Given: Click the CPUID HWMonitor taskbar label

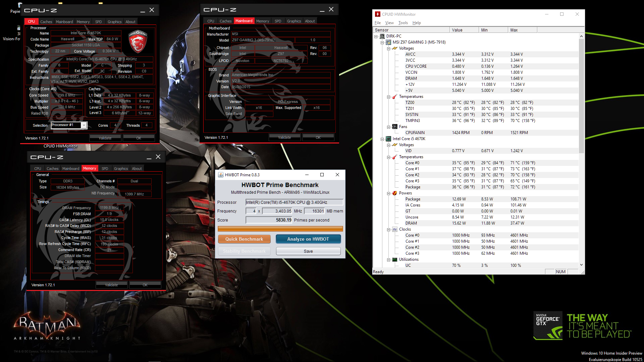Looking at the screenshot, I should click(60, 146).
